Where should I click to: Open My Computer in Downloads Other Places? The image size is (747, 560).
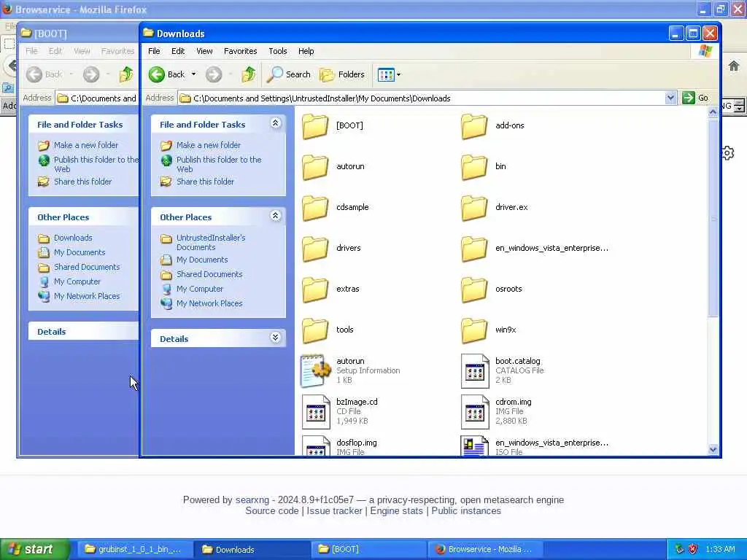pos(200,289)
